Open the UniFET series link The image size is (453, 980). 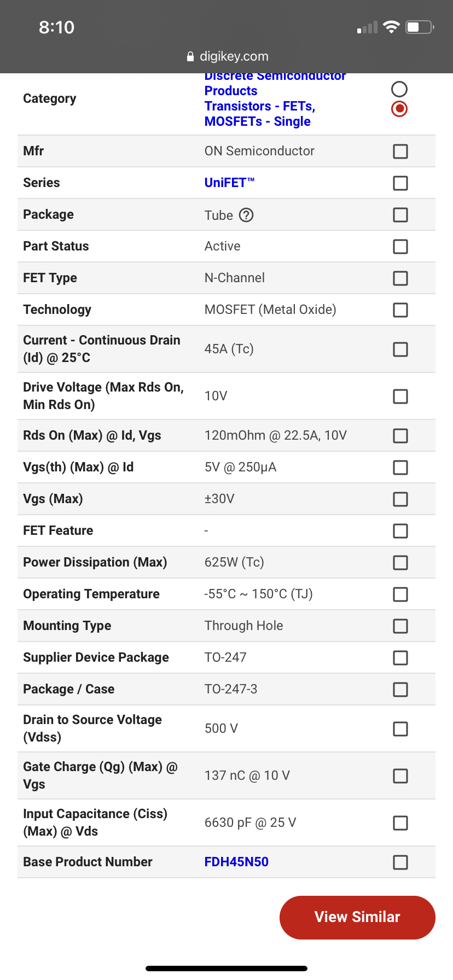(230, 183)
